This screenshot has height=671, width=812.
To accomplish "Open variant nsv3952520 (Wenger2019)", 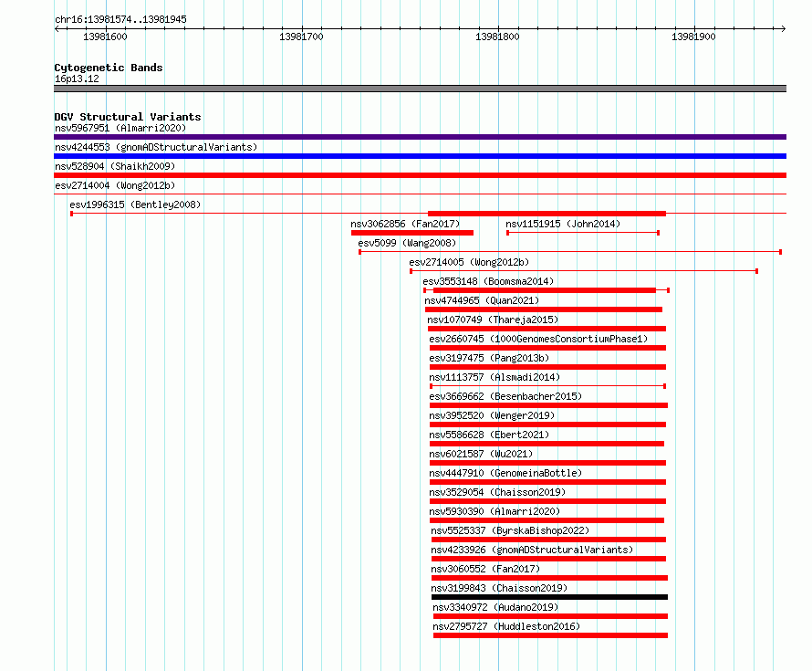I will [x=492, y=415].
